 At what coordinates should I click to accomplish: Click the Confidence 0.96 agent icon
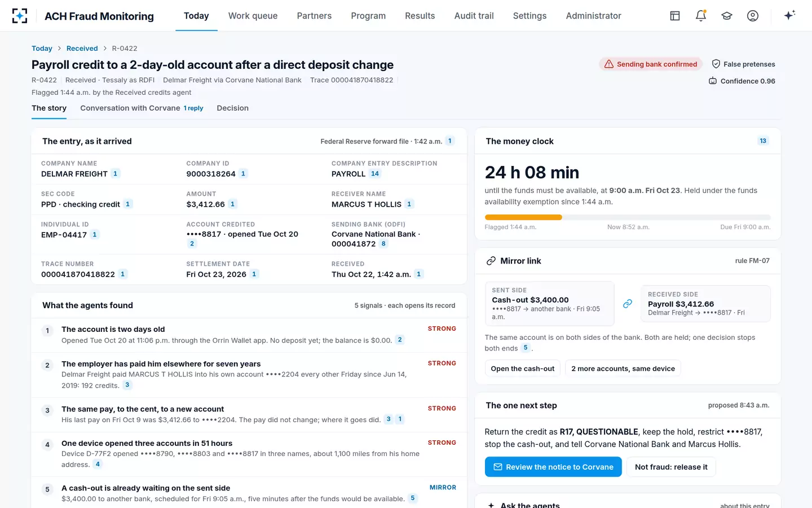[x=713, y=81]
